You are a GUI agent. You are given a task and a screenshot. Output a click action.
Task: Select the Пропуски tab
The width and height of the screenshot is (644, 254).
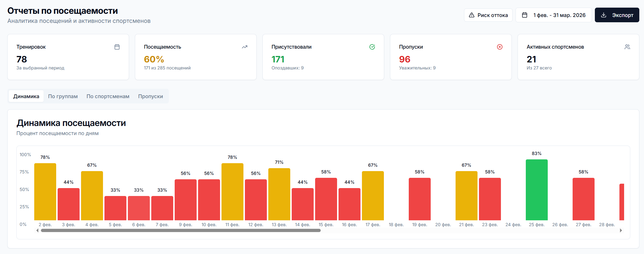tap(150, 96)
